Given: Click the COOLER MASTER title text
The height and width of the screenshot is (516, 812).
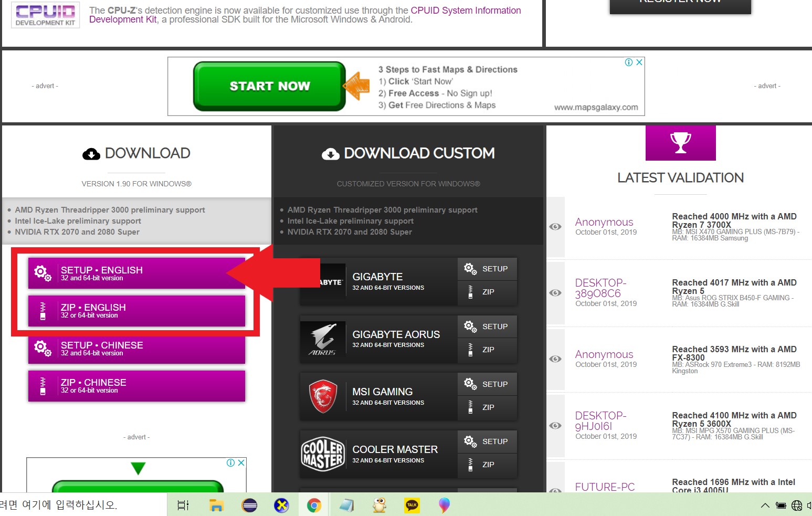Looking at the screenshot, I should pyautogui.click(x=395, y=449).
